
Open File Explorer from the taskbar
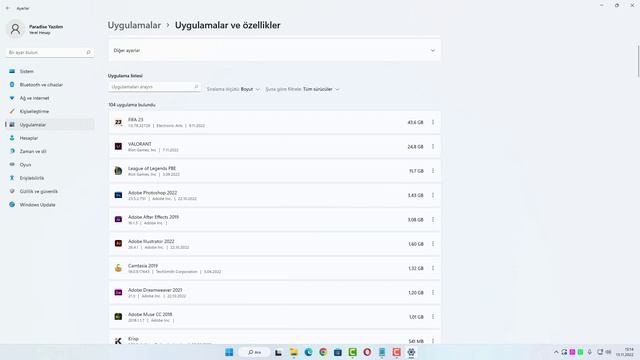pos(293,352)
